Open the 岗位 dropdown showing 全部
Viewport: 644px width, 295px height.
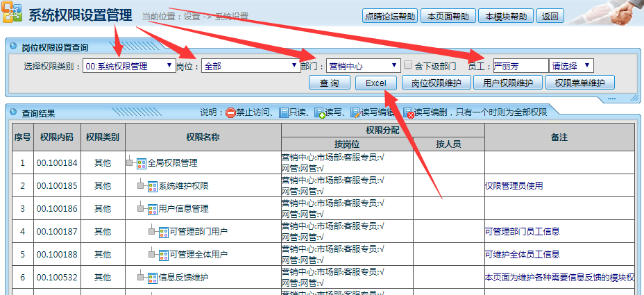pyautogui.click(x=250, y=66)
